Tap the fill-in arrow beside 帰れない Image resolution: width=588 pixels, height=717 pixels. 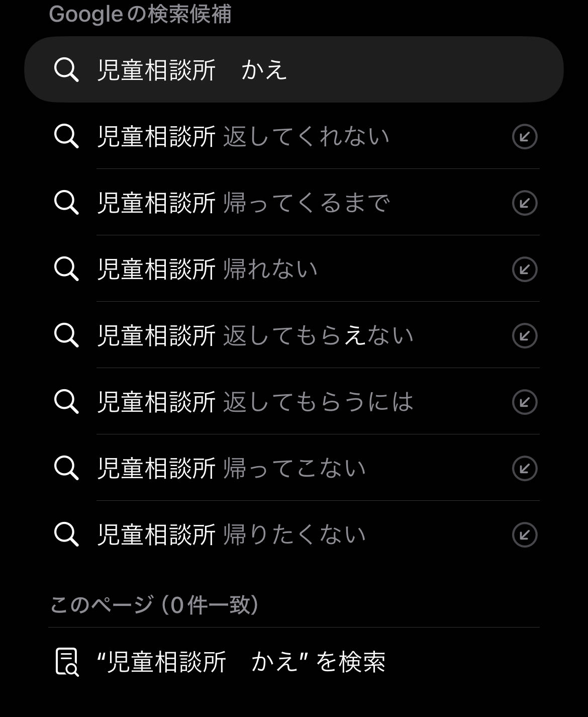pyautogui.click(x=525, y=270)
